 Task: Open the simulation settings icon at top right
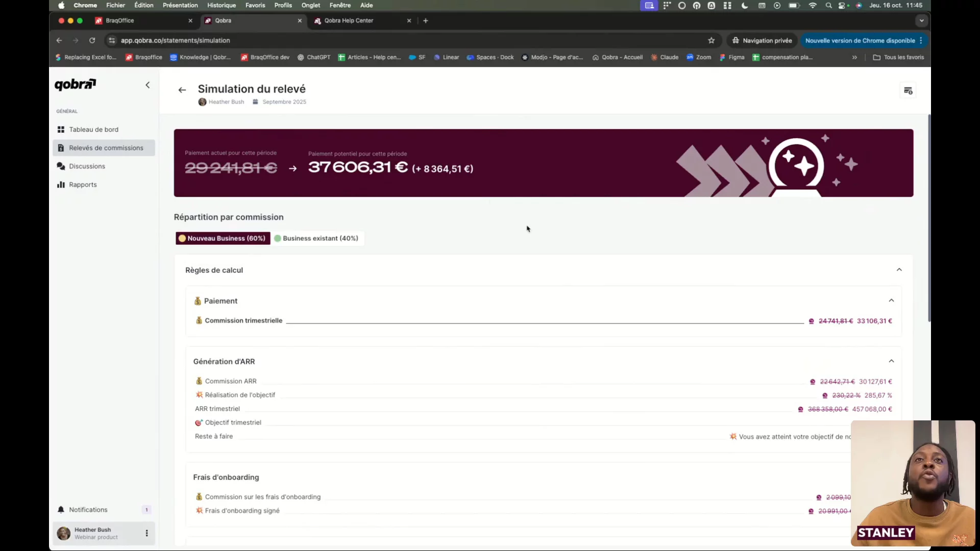click(908, 91)
